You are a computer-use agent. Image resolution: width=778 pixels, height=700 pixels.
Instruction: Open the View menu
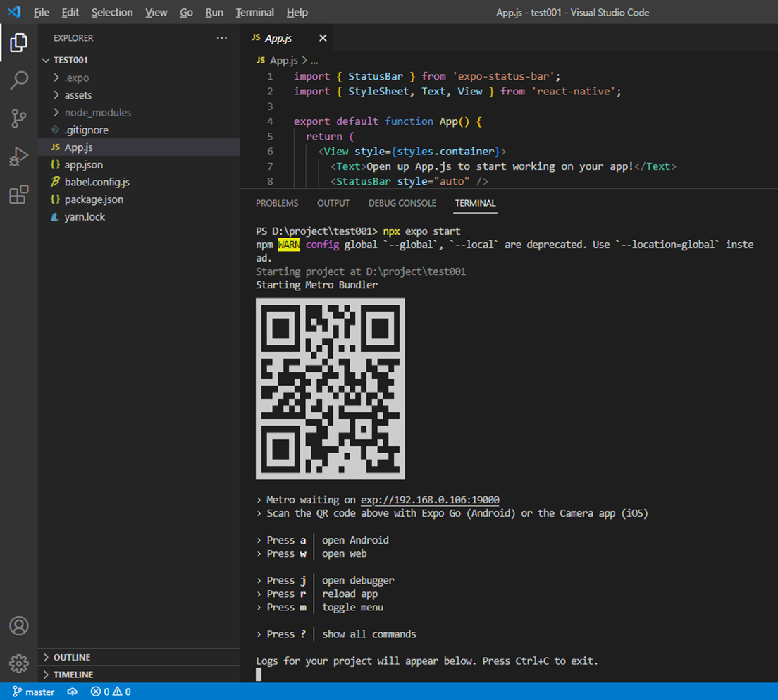(x=156, y=13)
